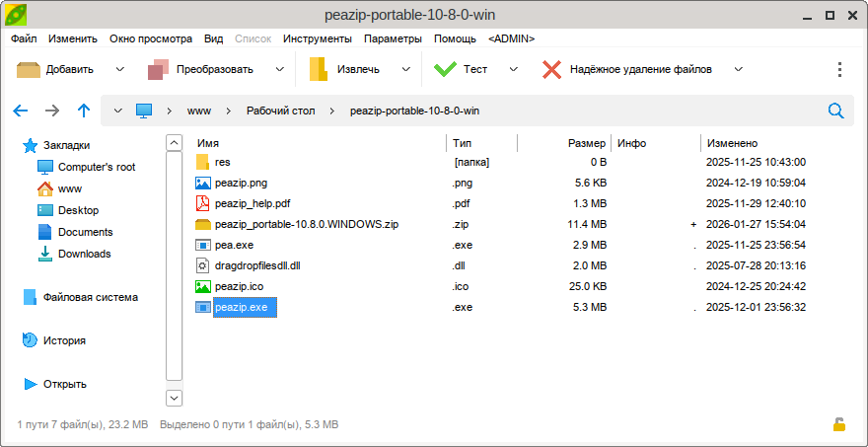
Task: Click the search magnifier icon
Action: 836,111
